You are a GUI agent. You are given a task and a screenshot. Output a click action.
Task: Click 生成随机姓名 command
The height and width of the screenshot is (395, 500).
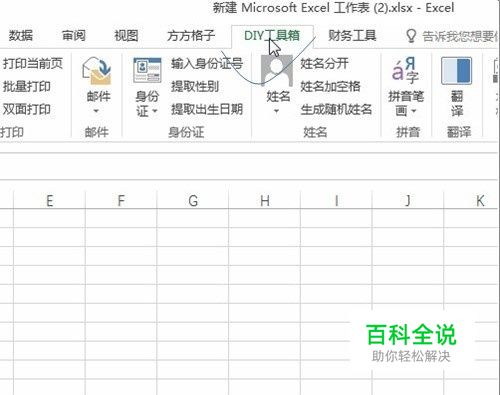[x=336, y=109]
